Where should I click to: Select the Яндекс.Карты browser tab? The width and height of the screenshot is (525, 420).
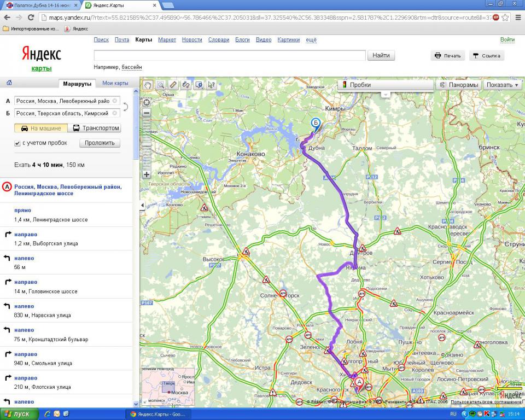point(120,5)
